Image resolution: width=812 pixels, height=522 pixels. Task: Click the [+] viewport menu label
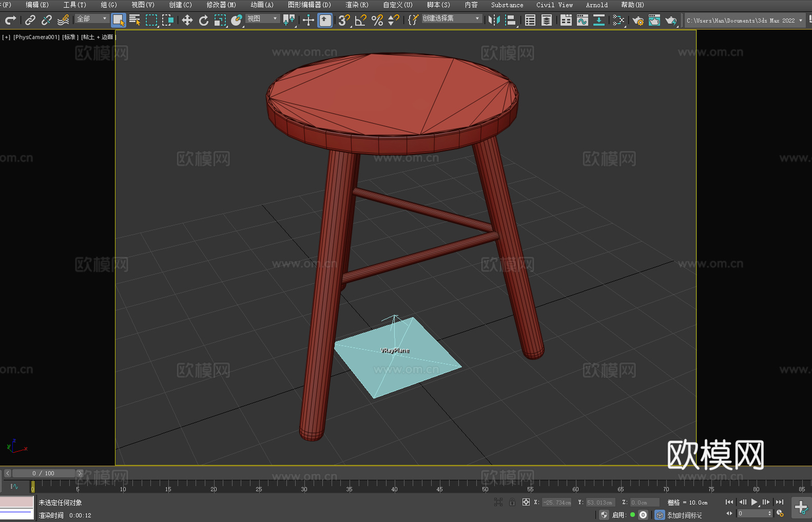(x=6, y=37)
